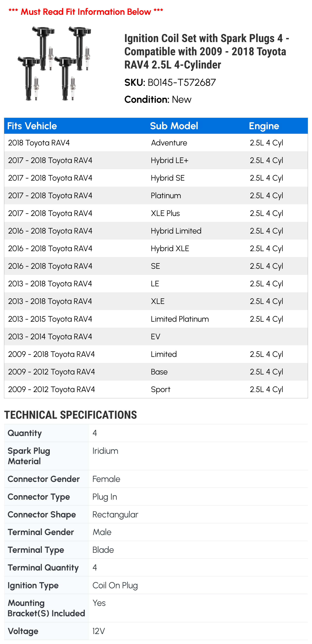Viewport: 312px width, 644px height.
Task: Click the Engine column header
Action: [x=264, y=126]
